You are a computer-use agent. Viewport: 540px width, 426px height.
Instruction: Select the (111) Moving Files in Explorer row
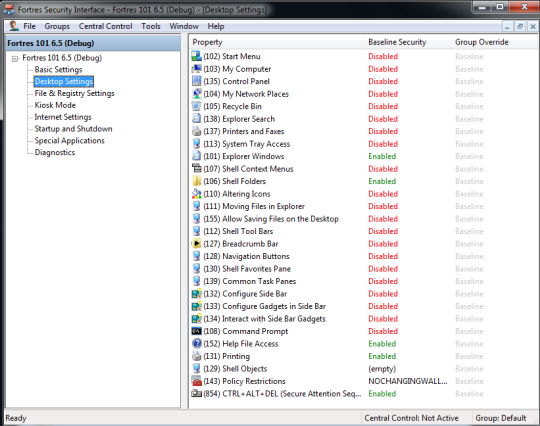tap(364, 206)
